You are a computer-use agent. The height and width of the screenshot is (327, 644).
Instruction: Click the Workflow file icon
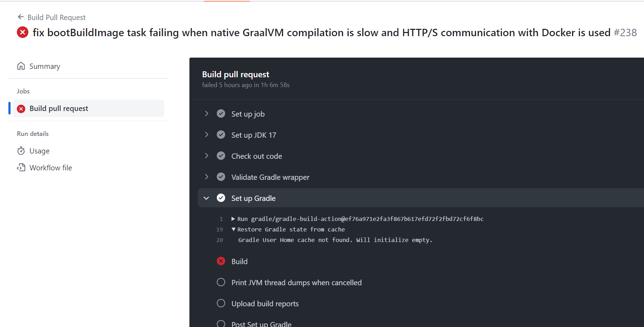click(x=21, y=168)
